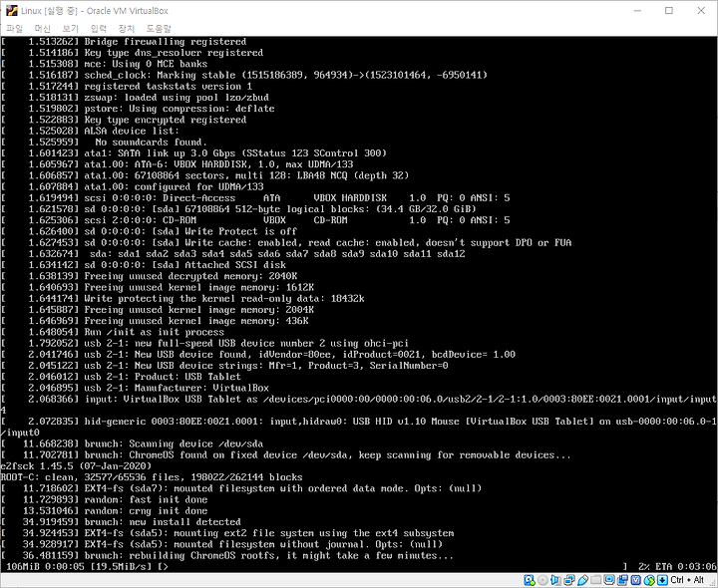Click the mouse integration status icon
Screen dimensions: 718x588
coord(649,580)
